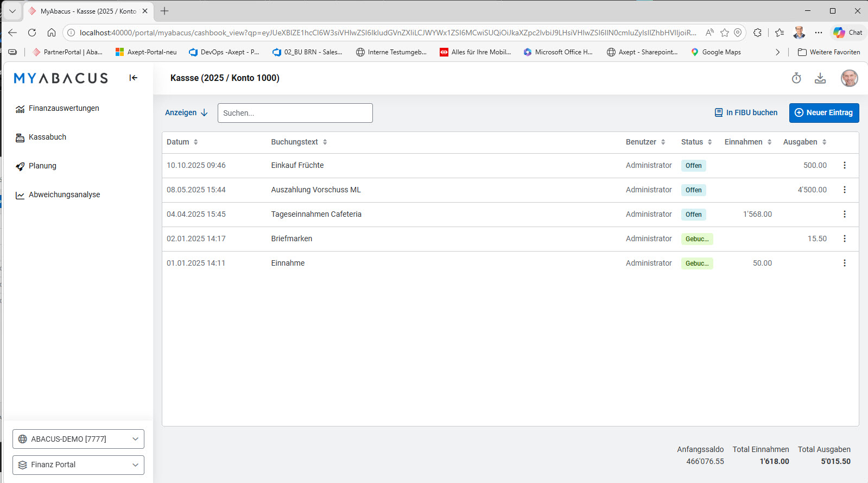This screenshot has height=483, width=868.
Task: Sort table by Ausgaben column
Action: (805, 142)
